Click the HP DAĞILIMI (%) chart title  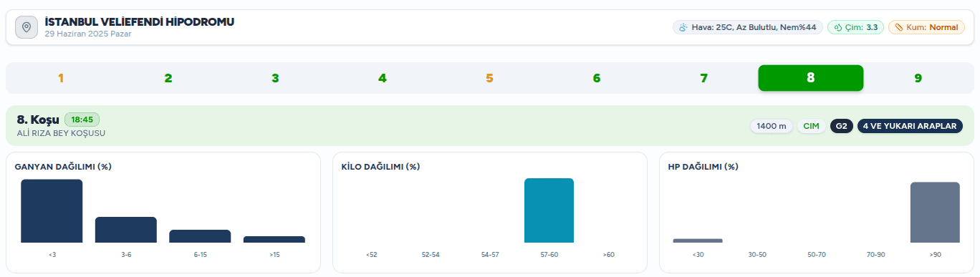tap(703, 167)
